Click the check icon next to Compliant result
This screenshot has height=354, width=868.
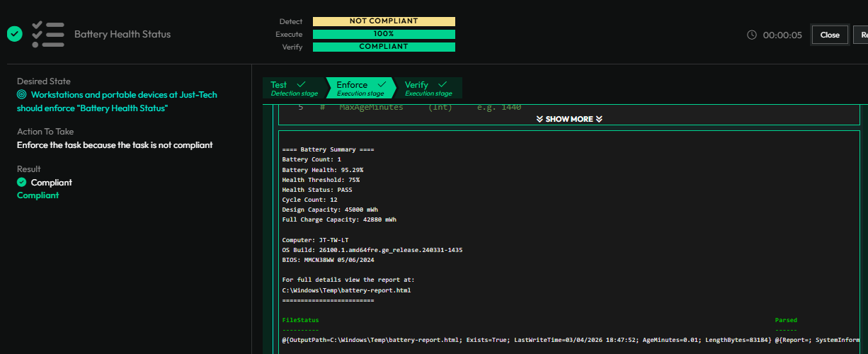click(22, 183)
